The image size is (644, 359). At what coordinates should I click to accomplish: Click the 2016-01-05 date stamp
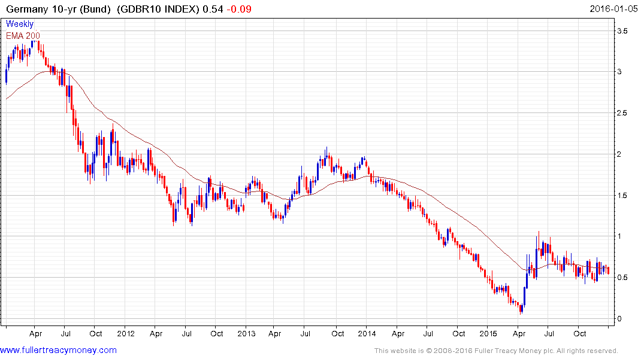pyautogui.click(x=615, y=9)
